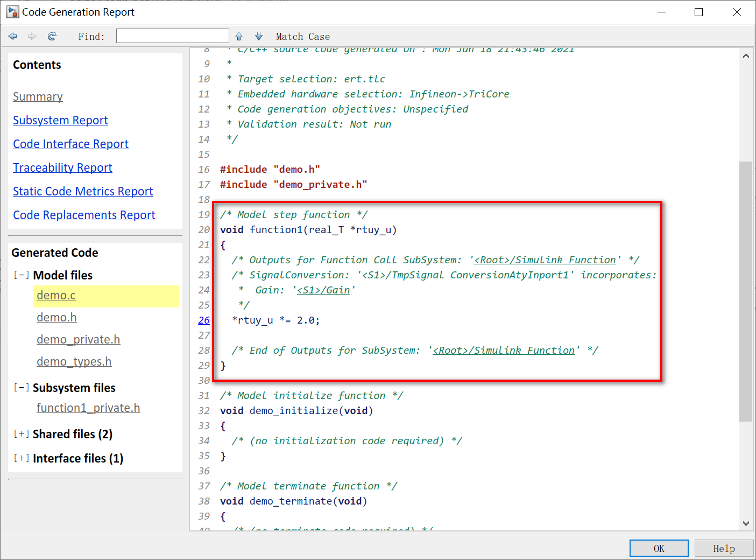Click the 'void demo_initialize(void)' line
Viewport: 756px width, 560px height.
pos(296,411)
